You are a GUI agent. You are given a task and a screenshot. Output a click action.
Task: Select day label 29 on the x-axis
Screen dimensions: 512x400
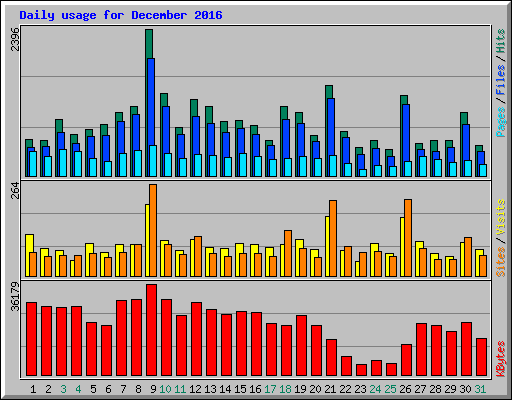(450, 389)
